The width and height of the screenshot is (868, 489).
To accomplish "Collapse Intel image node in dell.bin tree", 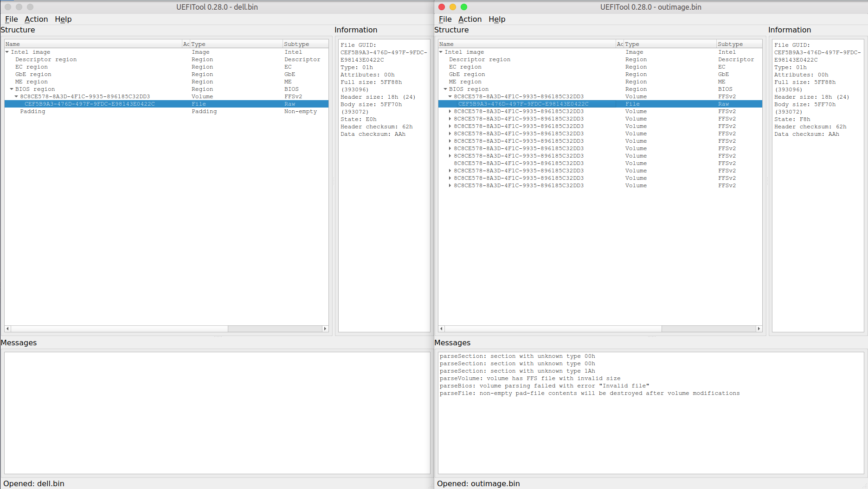I will tap(7, 52).
